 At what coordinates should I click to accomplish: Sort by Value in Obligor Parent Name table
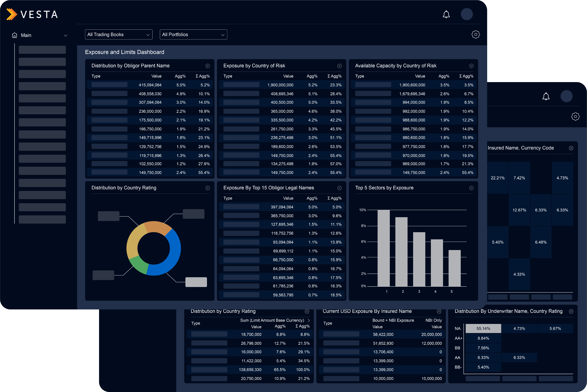[156, 76]
